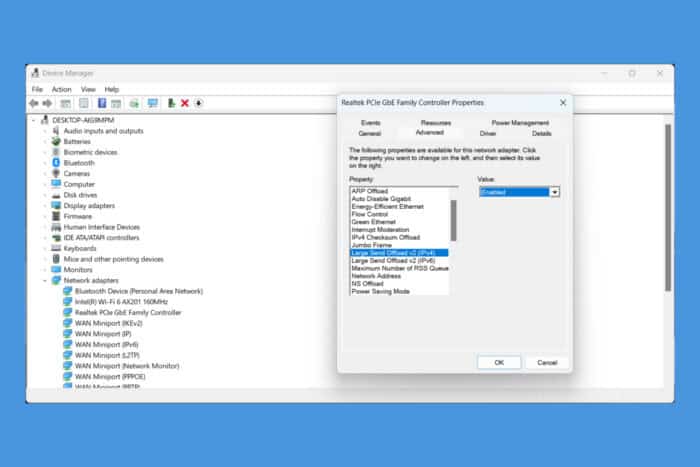Click the Device Manager tree vertical scrollbar
This screenshot has width=700, height=467.
click(x=668, y=208)
